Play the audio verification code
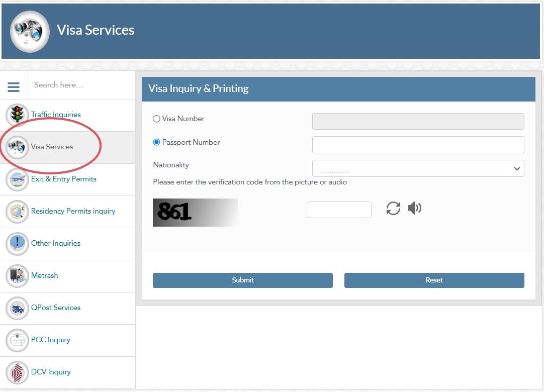This screenshot has width=544, height=392. point(414,208)
